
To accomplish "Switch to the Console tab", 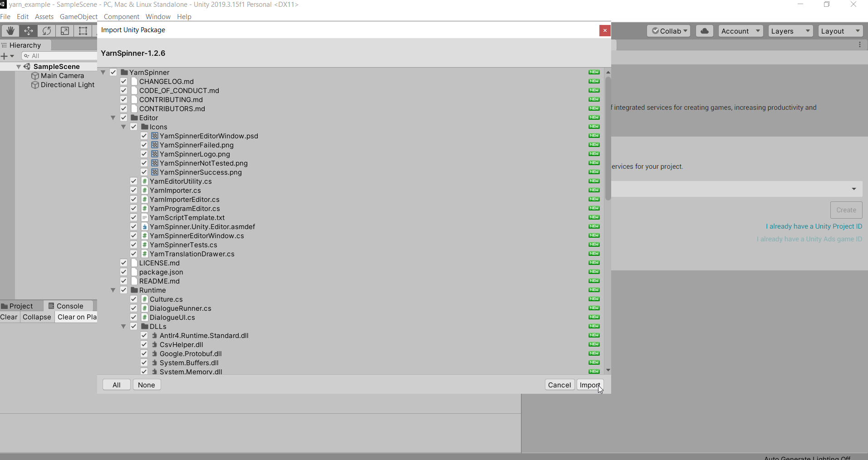I will click(x=66, y=306).
